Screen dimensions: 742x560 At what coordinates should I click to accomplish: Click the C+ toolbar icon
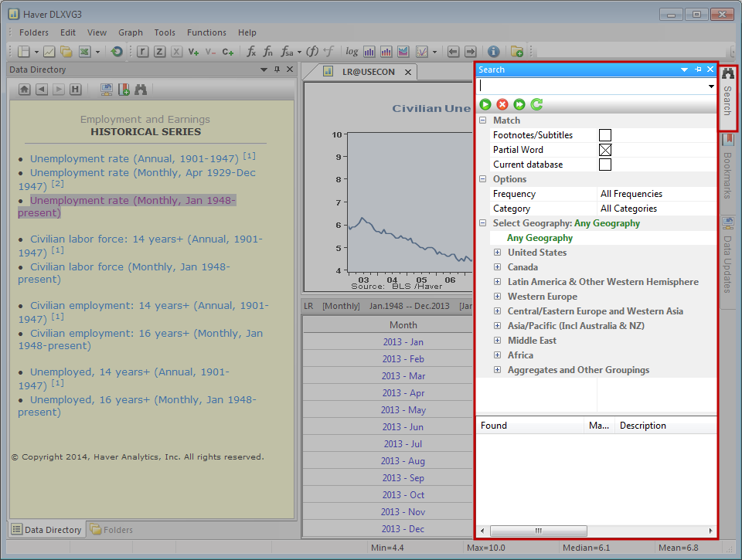point(227,52)
